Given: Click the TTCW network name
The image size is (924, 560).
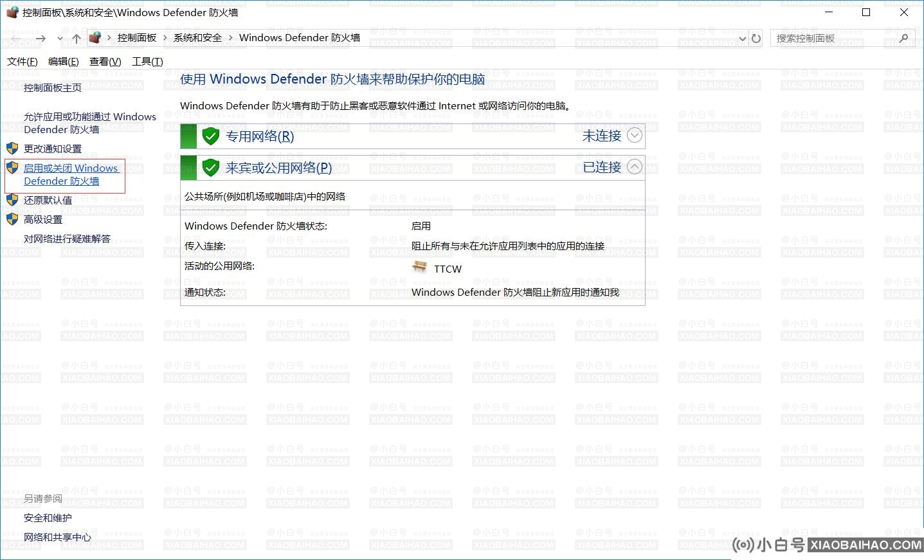Looking at the screenshot, I should click(x=448, y=269).
